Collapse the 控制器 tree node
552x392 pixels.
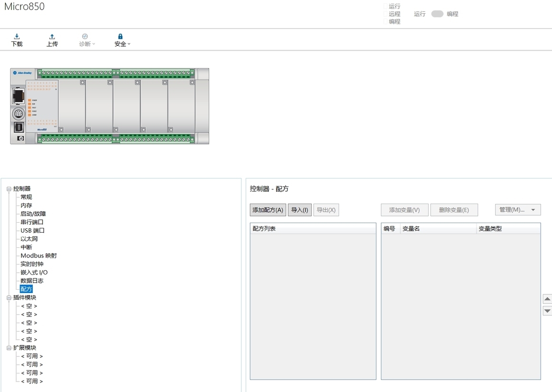tap(9, 189)
